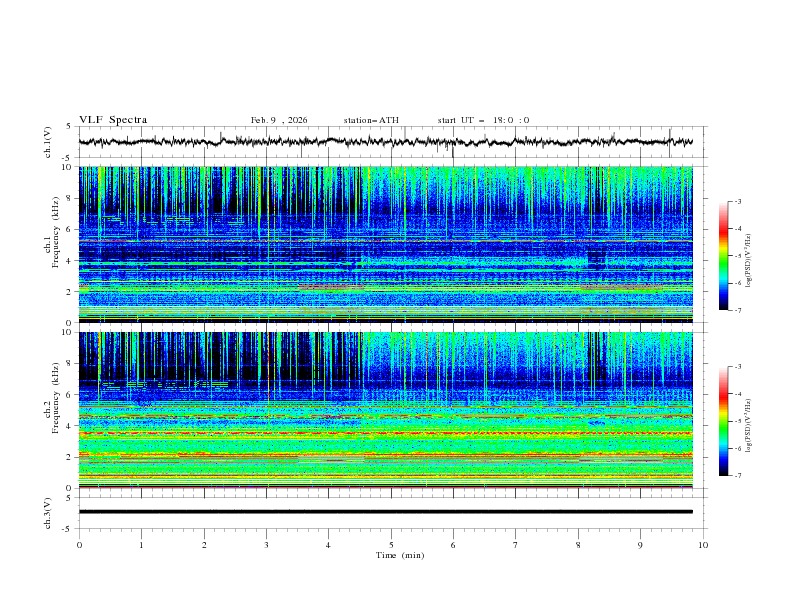Click the 4 kHz tick on ch.2 axis

click(x=70, y=426)
